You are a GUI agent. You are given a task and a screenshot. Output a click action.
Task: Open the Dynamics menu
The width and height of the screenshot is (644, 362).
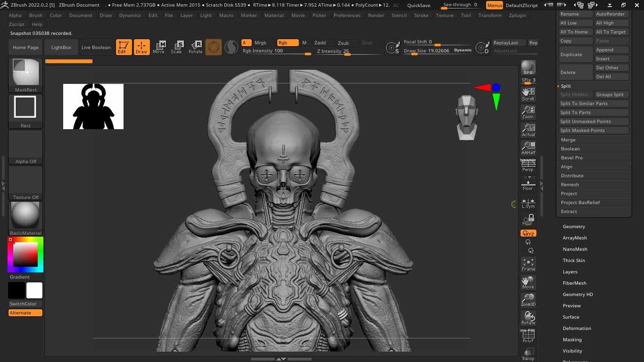130,15
